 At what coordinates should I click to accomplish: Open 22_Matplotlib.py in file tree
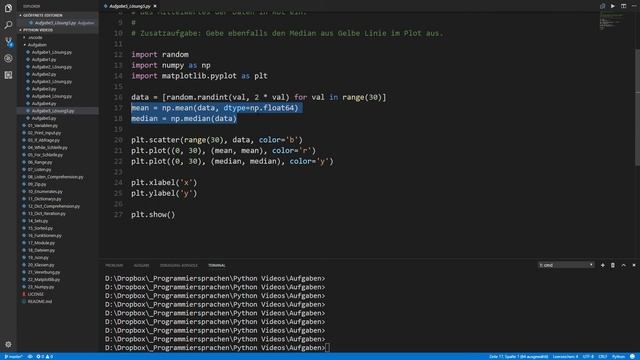coord(44,280)
